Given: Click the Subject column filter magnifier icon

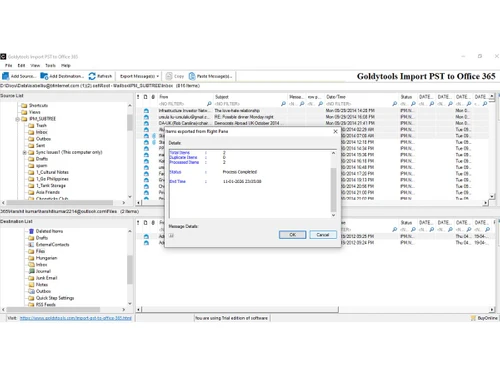Looking at the screenshot, I should pyautogui.click(x=283, y=104).
